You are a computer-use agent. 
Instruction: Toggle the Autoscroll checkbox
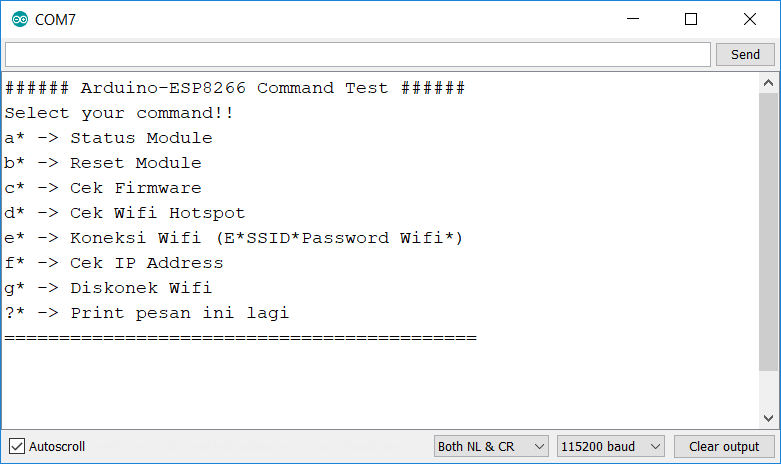coord(16,446)
